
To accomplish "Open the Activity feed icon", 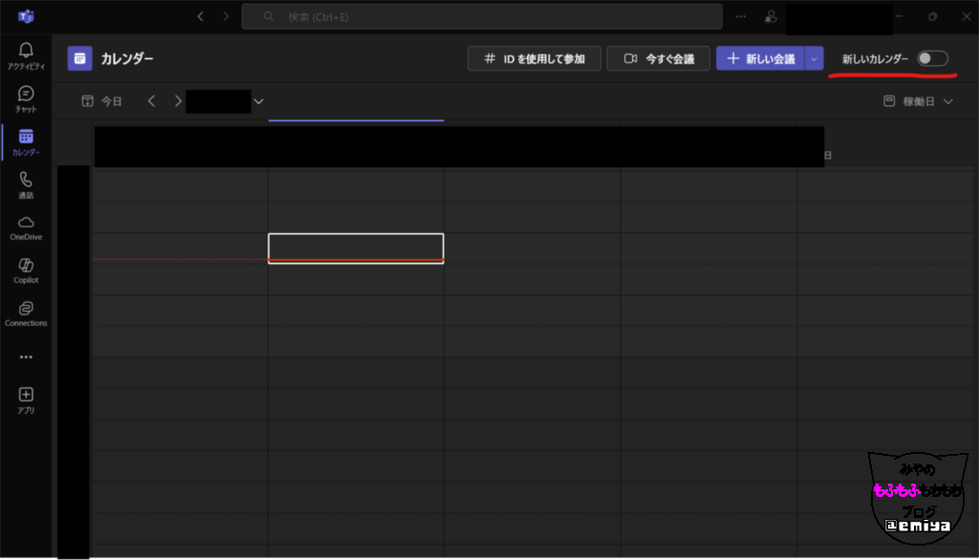I will (26, 55).
